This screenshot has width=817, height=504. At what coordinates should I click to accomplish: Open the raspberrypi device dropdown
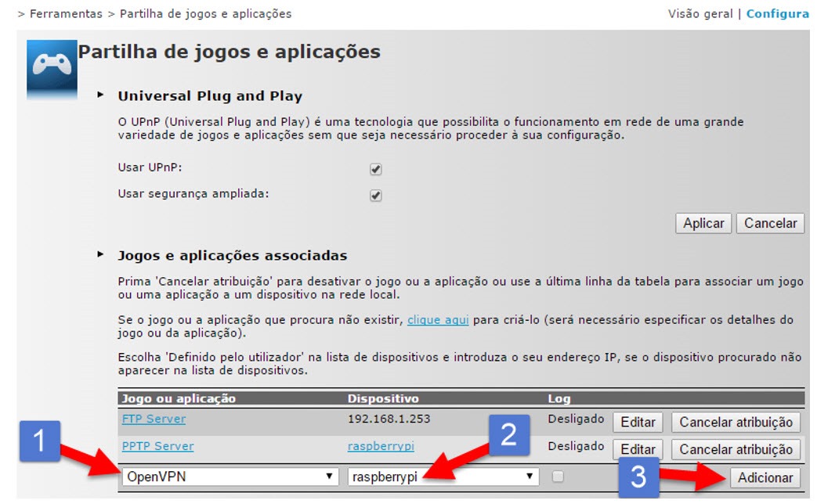[443, 477]
